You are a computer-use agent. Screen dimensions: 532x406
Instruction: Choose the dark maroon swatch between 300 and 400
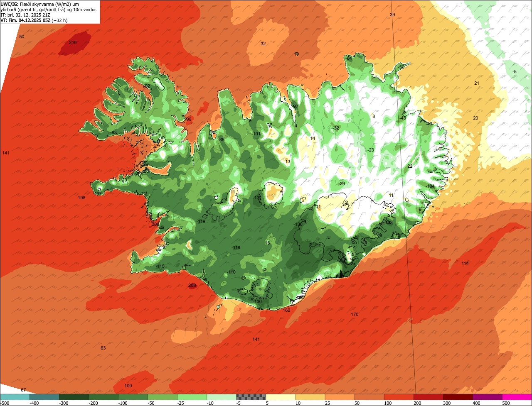[x=458, y=397]
